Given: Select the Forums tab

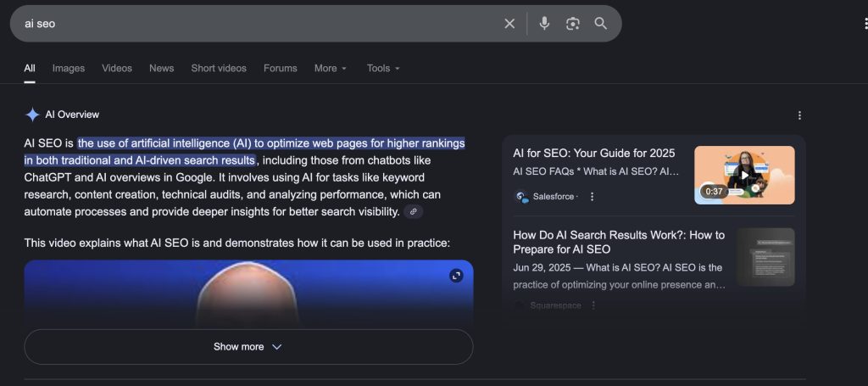Looking at the screenshot, I should [280, 69].
